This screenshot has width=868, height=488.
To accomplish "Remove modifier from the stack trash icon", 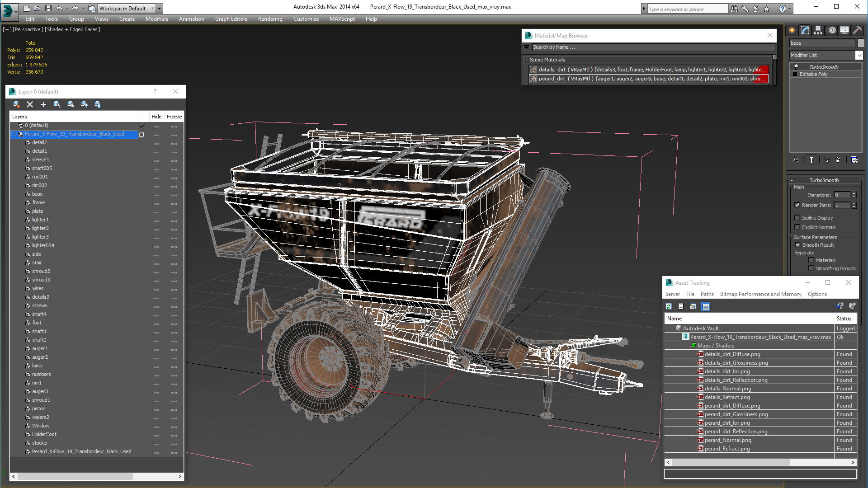I will [838, 160].
